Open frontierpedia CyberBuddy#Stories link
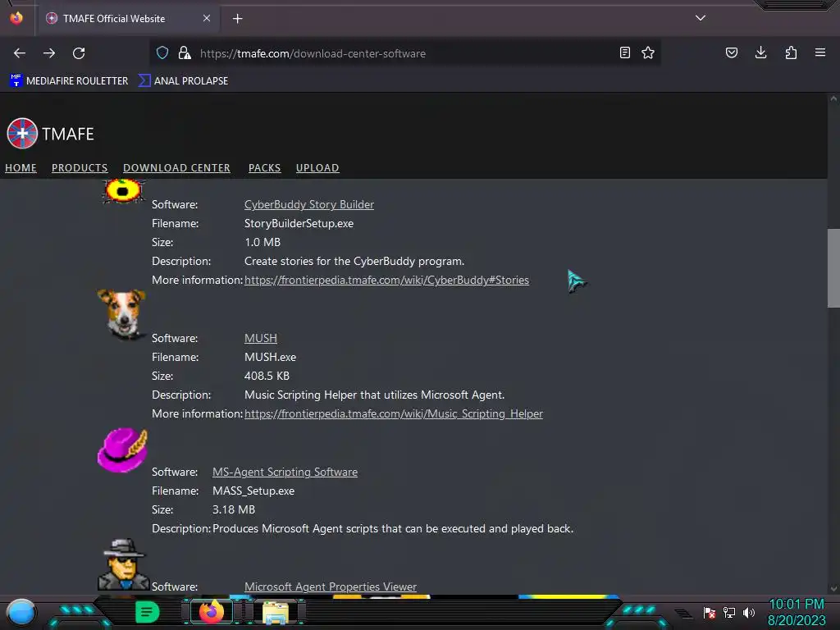The image size is (840, 630). coord(387,281)
